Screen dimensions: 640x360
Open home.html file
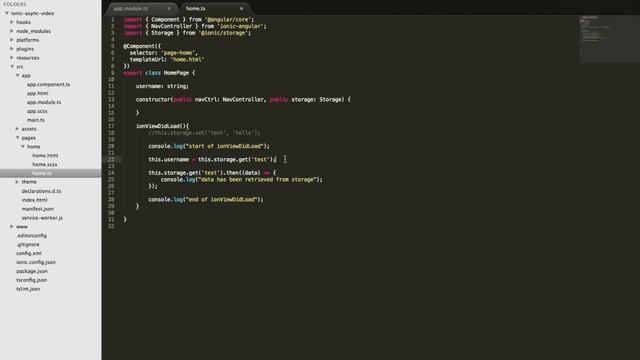point(45,156)
